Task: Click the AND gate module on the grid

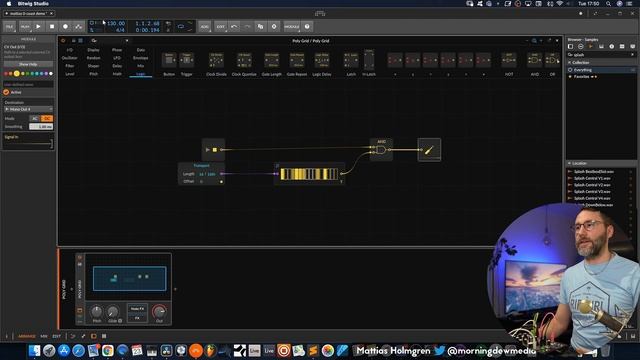Action: click(x=381, y=150)
